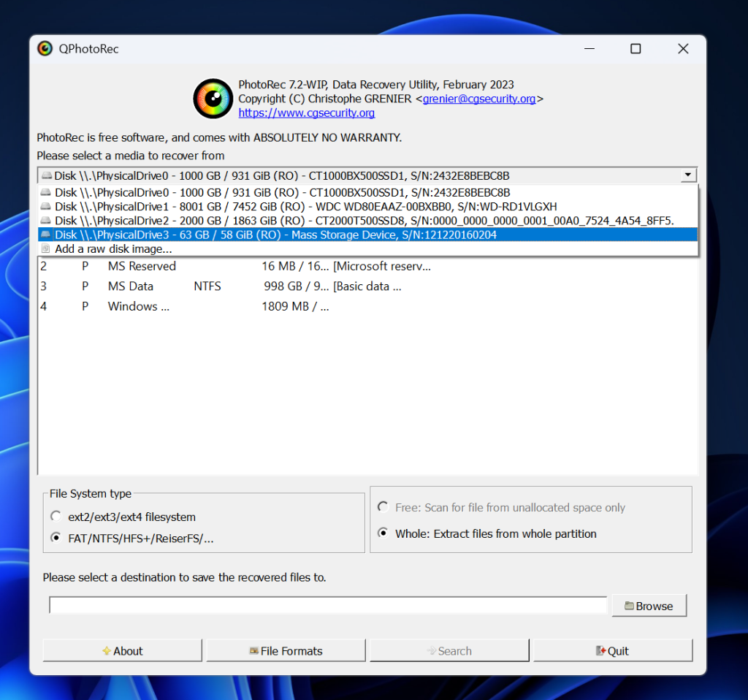Select PhysicalDrive2 2000 GB CT2000T500SSD8 disk
The width and height of the screenshot is (748, 700).
pos(368,221)
